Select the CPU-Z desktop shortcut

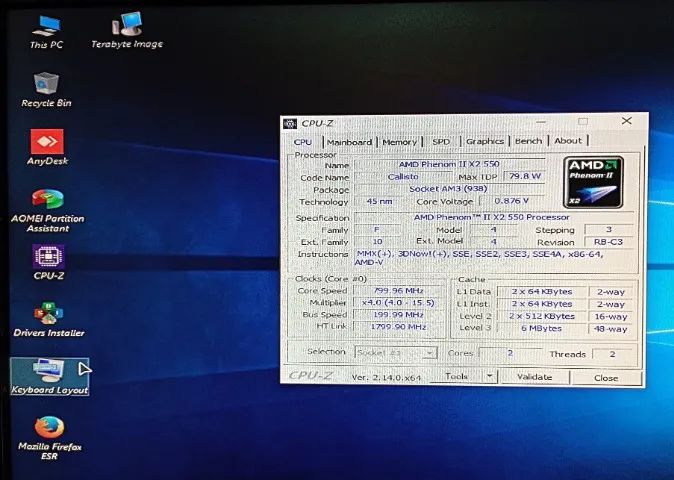pyautogui.click(x=49, y=262)
